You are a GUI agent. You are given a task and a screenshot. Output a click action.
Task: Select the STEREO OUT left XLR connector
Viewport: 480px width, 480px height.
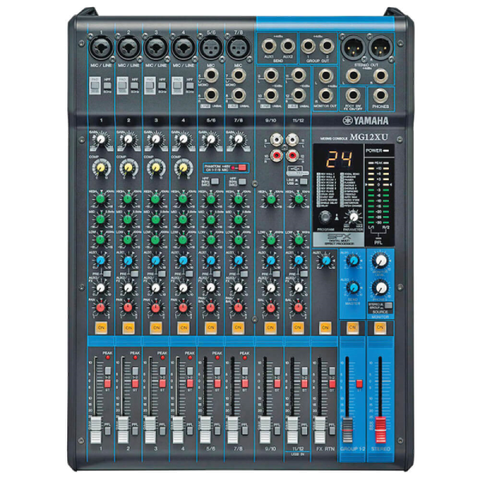(352, 47)
